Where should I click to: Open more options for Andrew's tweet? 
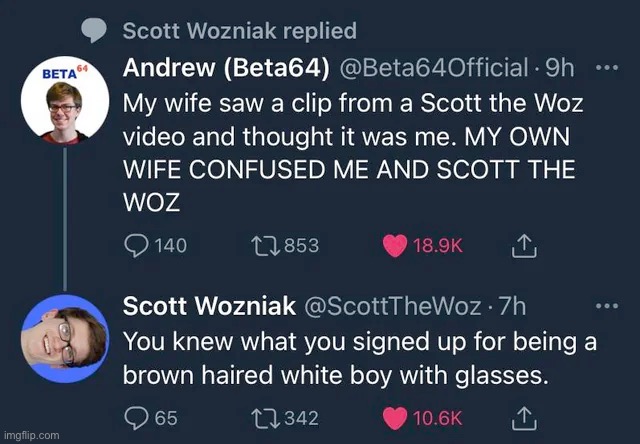click(606, 68)
